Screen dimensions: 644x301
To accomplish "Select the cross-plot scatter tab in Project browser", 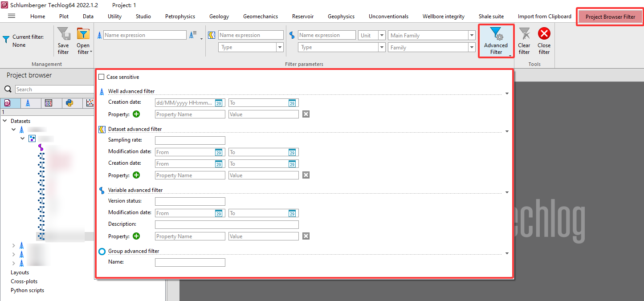I will [x=90, y=103].
